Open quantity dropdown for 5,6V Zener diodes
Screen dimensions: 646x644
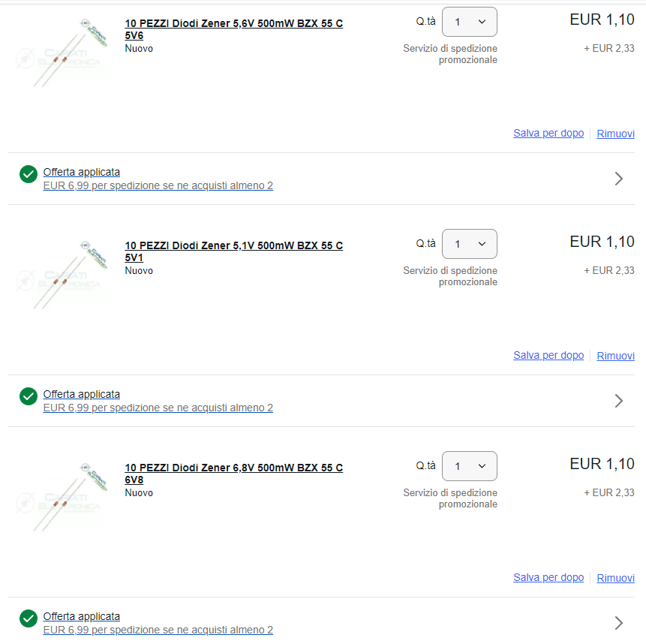pos(469,22)
